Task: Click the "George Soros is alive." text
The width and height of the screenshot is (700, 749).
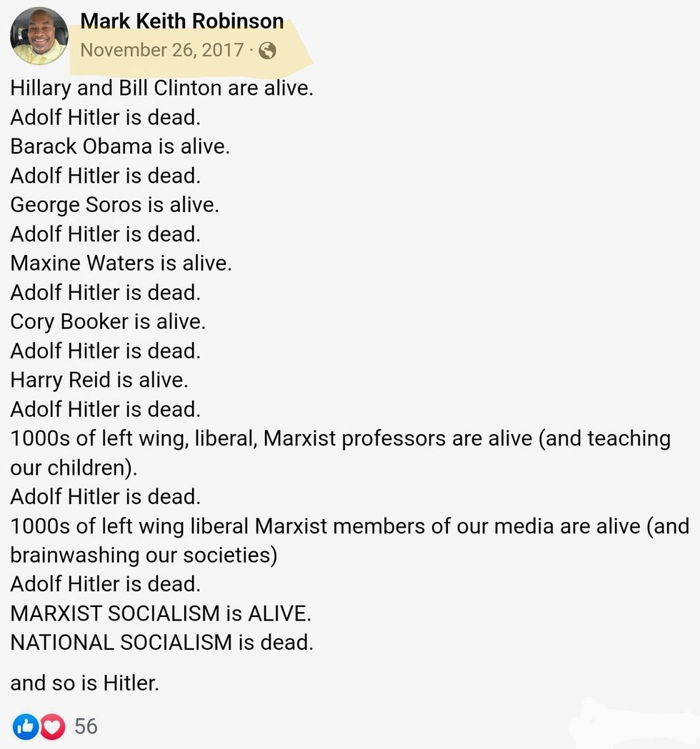Action: [x=114, y=205]
